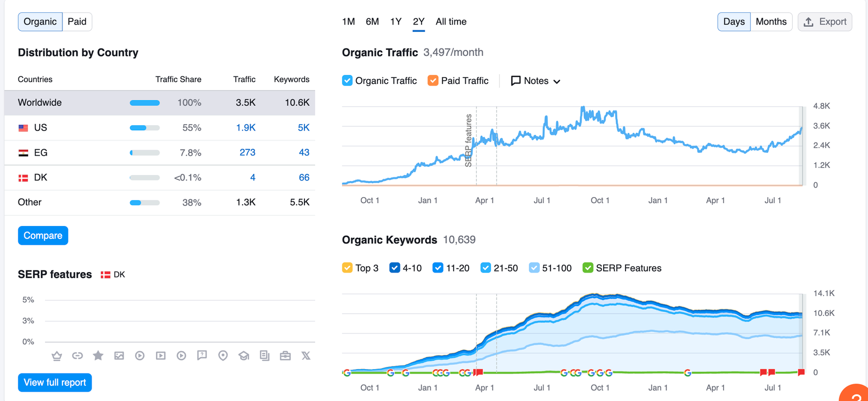Select the 1Y time range

point(395,22)
